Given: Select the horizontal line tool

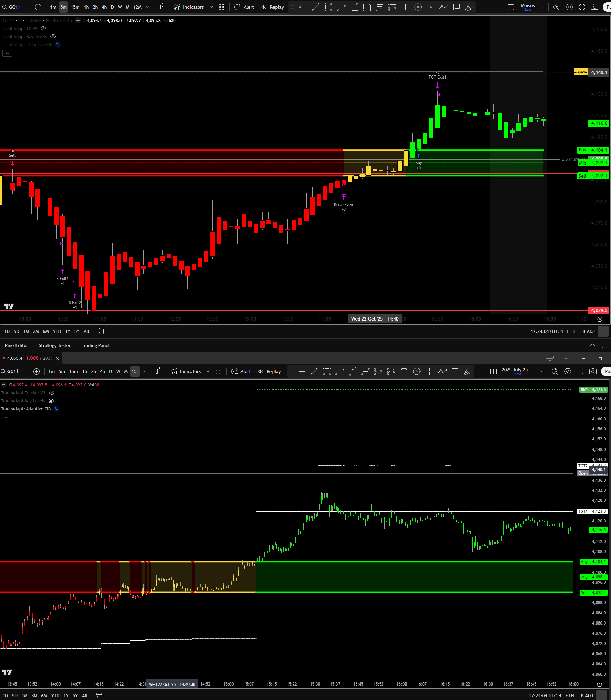Looking at the screenshot, I should 302,7.
